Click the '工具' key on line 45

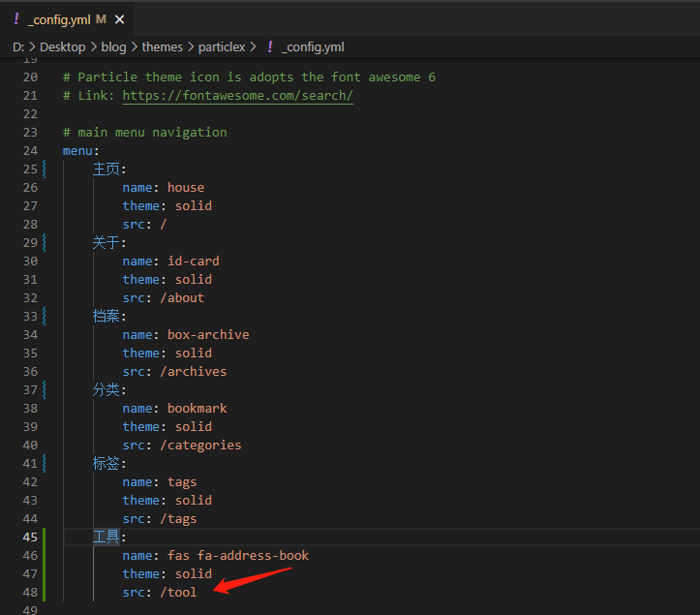click(107, 537)
